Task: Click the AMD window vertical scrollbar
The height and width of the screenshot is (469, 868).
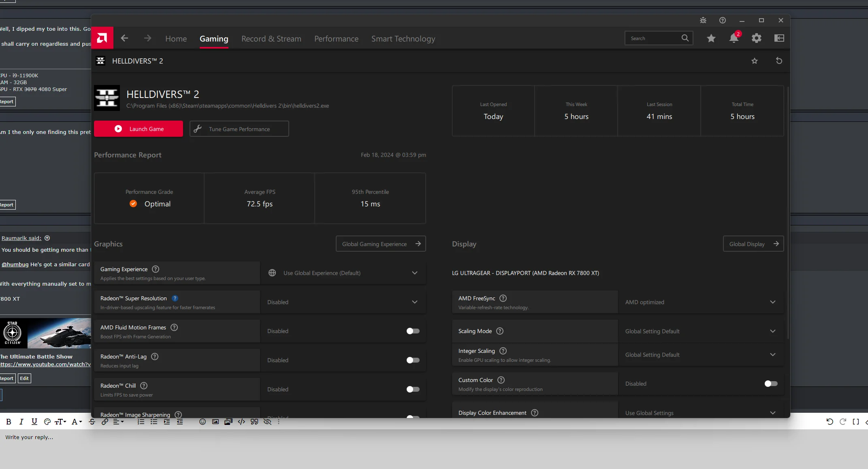Action: coord(788,212)
